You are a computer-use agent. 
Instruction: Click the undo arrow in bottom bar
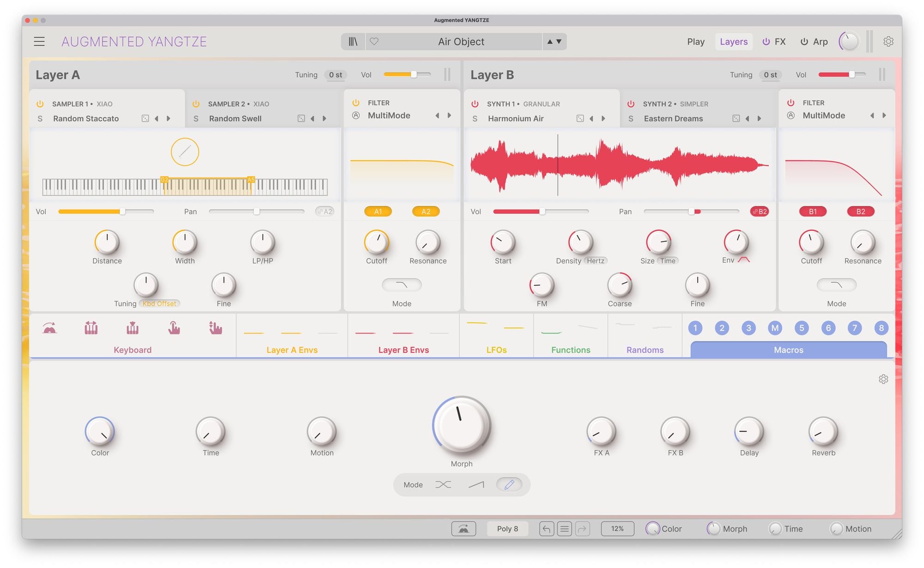(x=546, y=529)
